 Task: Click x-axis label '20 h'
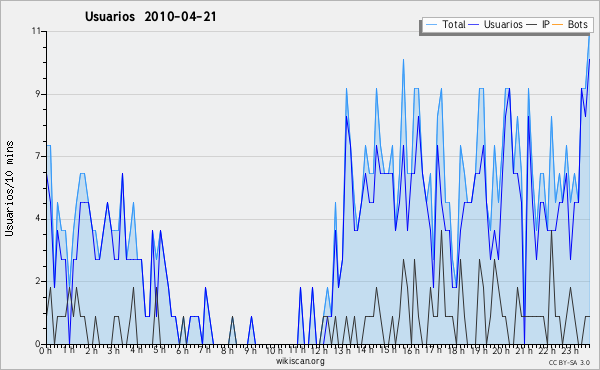pyautogui.click(x=501, y=350)
